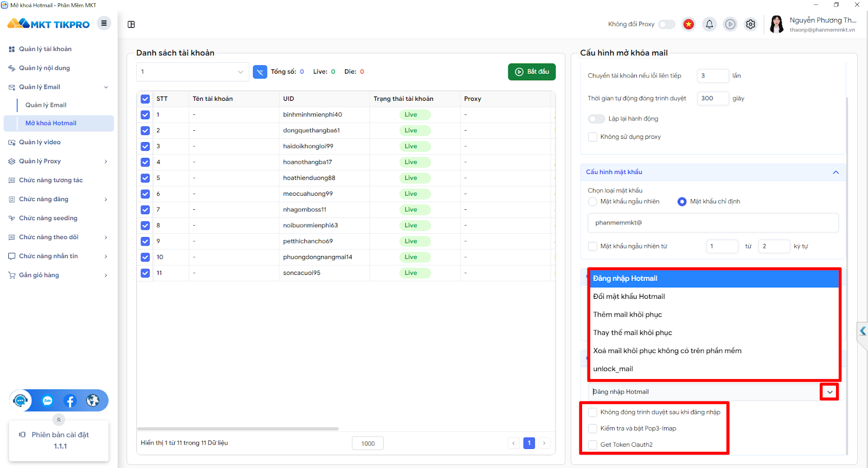Click the blue side tab arrow at right edge
This screenshot has width=868, height=468.
(863, 331)
